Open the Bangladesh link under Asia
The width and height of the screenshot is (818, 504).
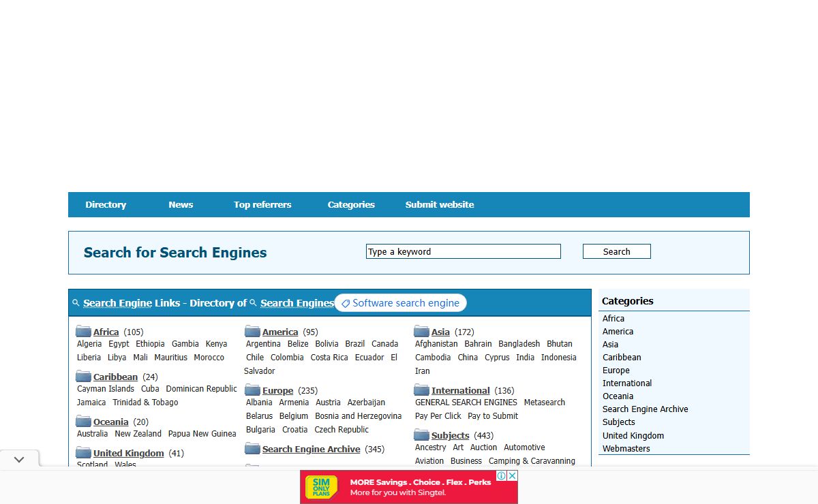coord(519,344)
